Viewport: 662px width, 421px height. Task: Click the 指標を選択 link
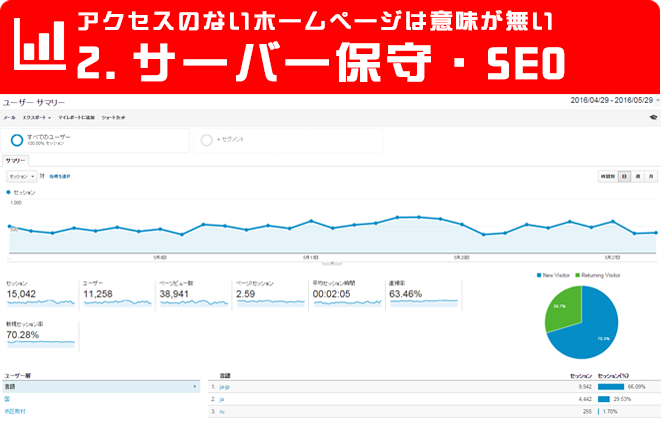(x=58, y=176)
